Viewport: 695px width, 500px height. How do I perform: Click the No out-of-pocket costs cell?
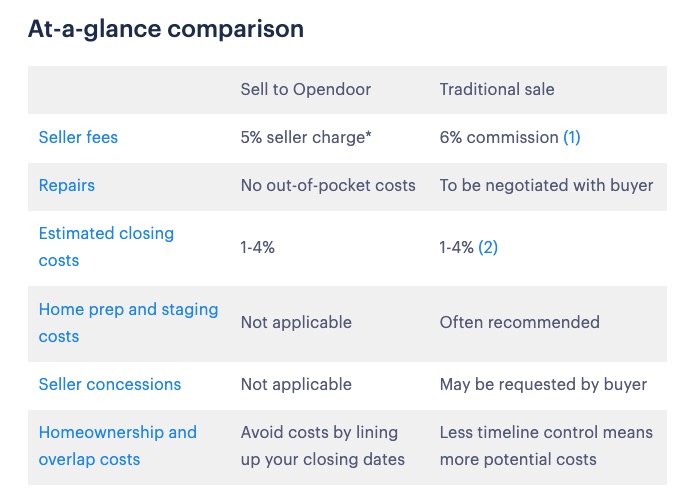[328, 185]
